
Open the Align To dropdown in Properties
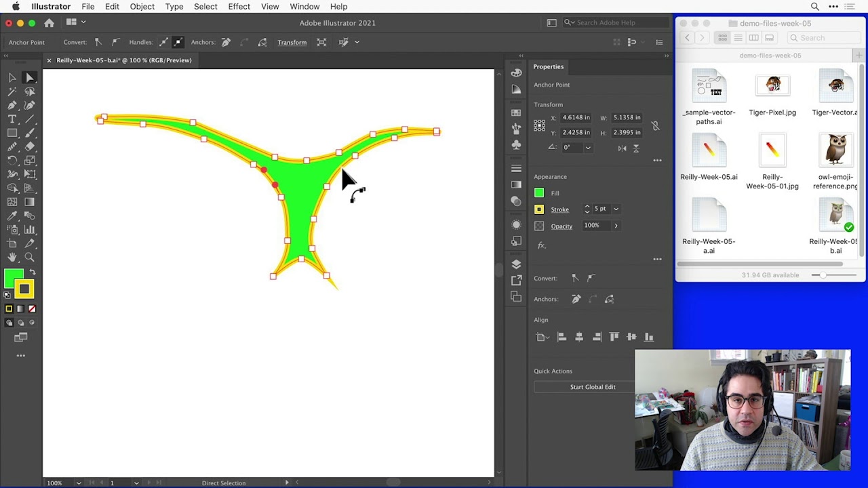541,337
